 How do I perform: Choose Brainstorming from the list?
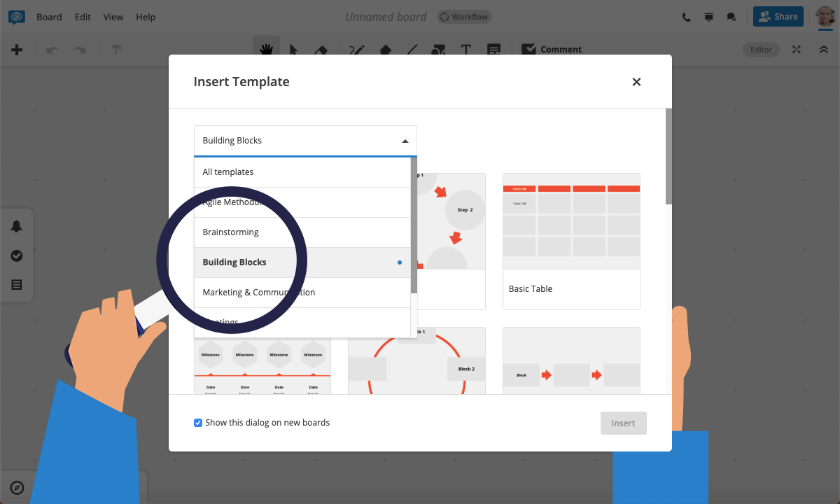(x=302, y=232)
